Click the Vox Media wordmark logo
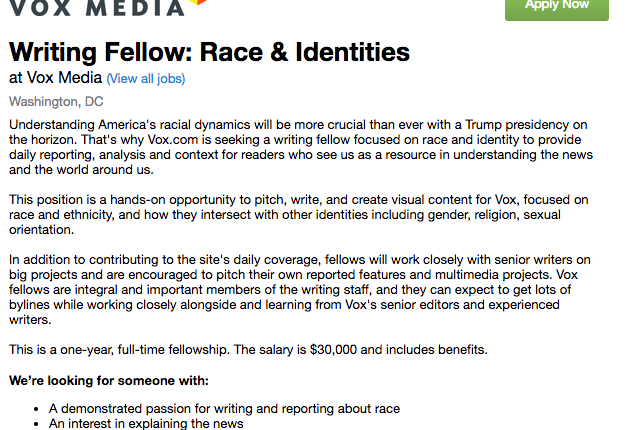Viewport: 629px width, 430px height. (96, 8)
